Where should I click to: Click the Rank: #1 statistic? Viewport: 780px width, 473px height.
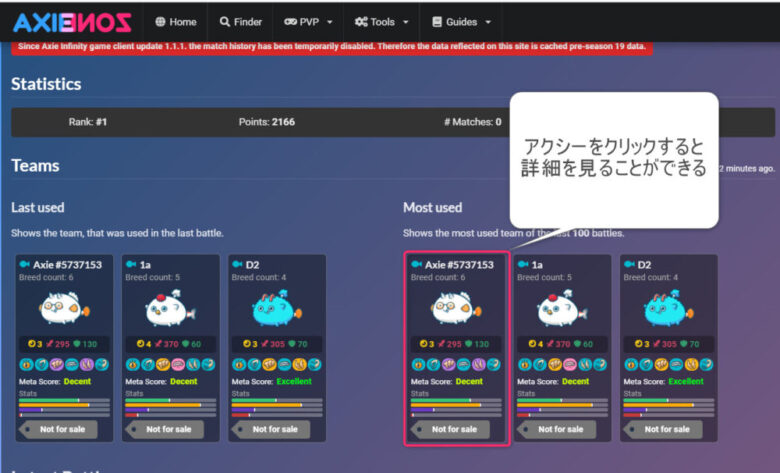pos(88,122)
